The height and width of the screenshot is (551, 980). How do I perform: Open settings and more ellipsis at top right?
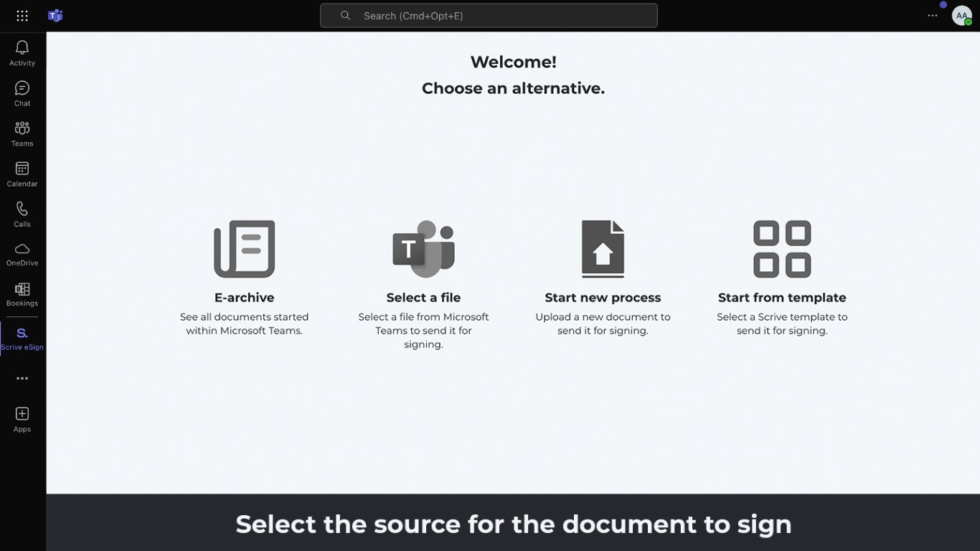coord(932,16)
